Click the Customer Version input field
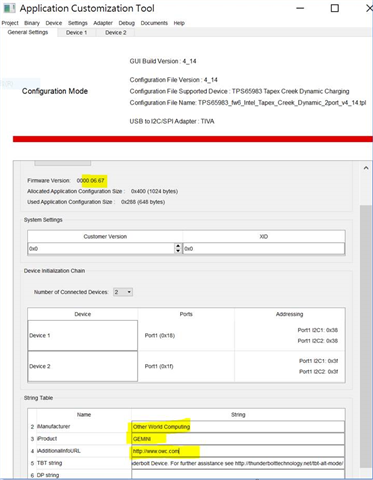 [x=101, y=248]
